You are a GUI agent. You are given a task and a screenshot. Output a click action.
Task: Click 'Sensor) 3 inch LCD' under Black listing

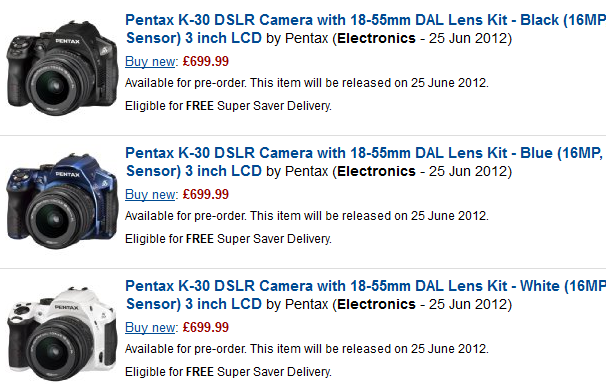click(x=194, y=38)
